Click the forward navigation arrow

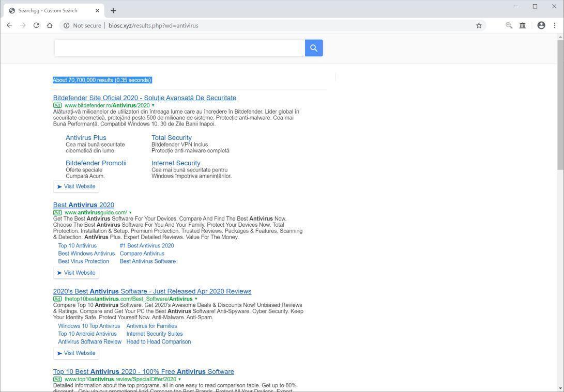(x=23, y=25)
